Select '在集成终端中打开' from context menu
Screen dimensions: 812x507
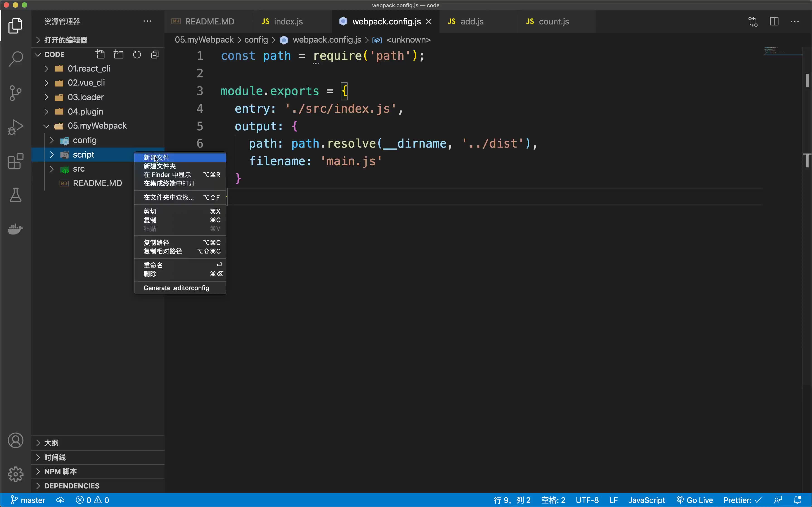(169, 183)
